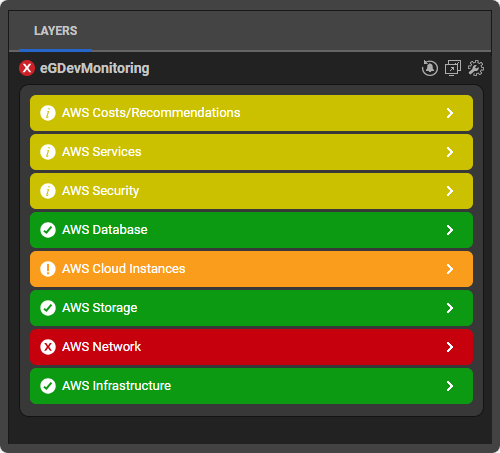Expand AWS Network using its chevron
This screenshot has width=500, height=453.
[450, 347]
